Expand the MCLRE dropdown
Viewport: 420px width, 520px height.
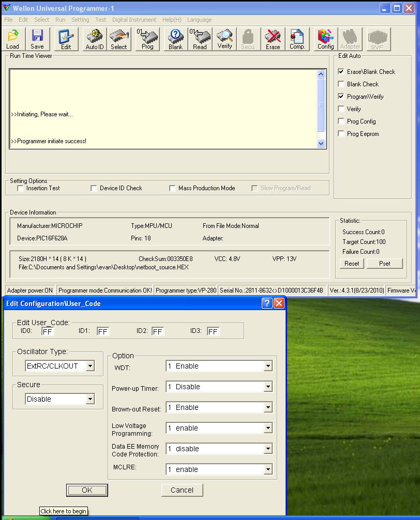click(x=268, y=469)
